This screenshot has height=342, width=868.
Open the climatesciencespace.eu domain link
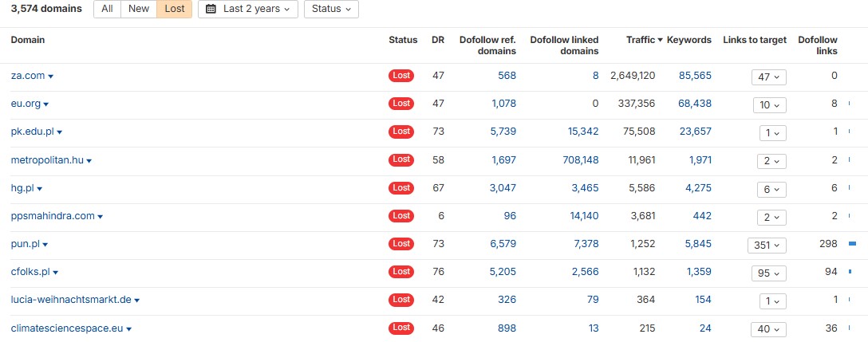[67, 328]
